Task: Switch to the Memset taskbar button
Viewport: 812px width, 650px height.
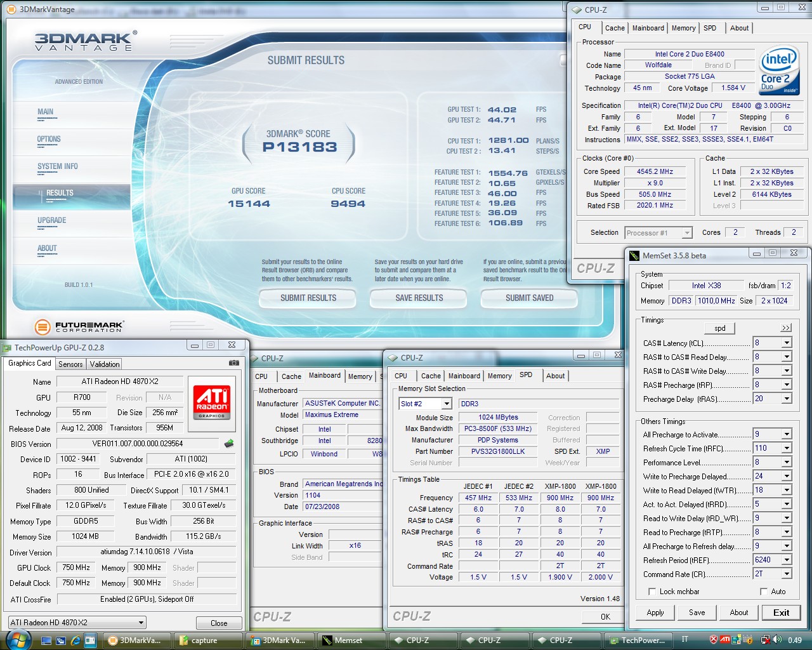Action: pos(351,640)
